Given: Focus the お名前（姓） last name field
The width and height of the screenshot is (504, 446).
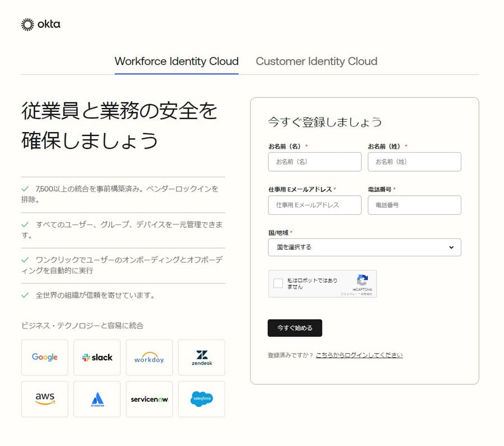Looking at the screenshot, I should (414, 162).
